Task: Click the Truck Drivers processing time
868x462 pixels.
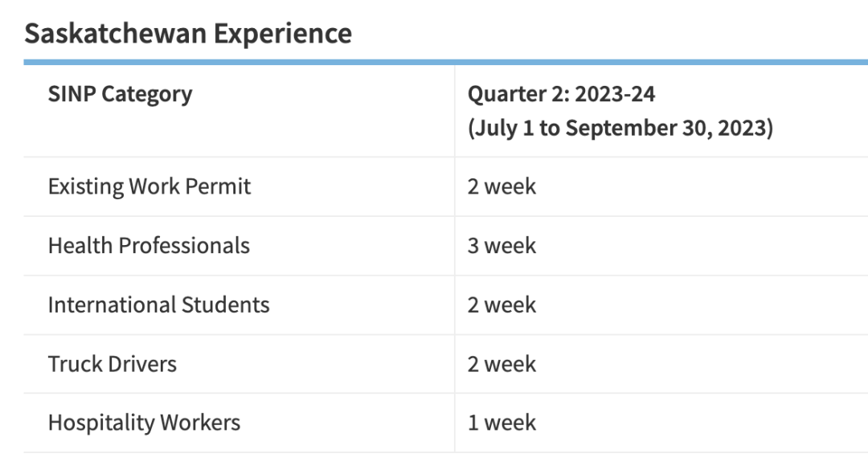Action: [502, 363]
